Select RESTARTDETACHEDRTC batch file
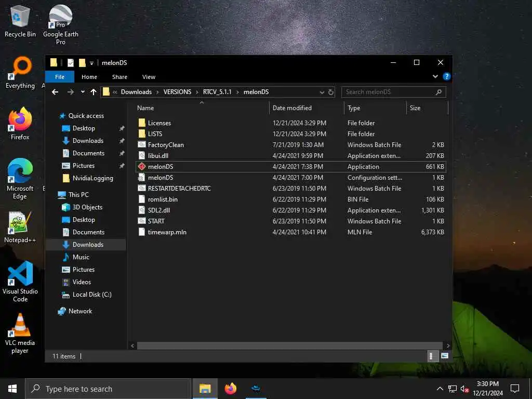 [291, 188]
